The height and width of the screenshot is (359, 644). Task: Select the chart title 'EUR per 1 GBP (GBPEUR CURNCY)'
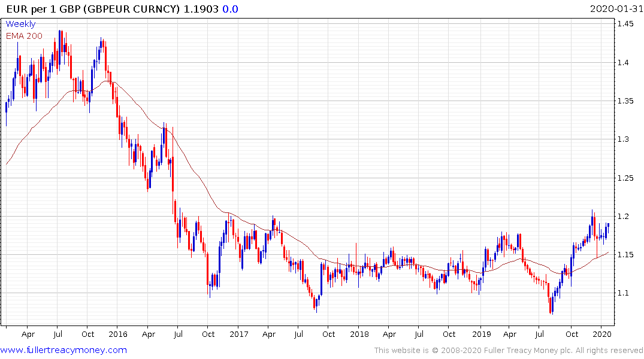93,9
